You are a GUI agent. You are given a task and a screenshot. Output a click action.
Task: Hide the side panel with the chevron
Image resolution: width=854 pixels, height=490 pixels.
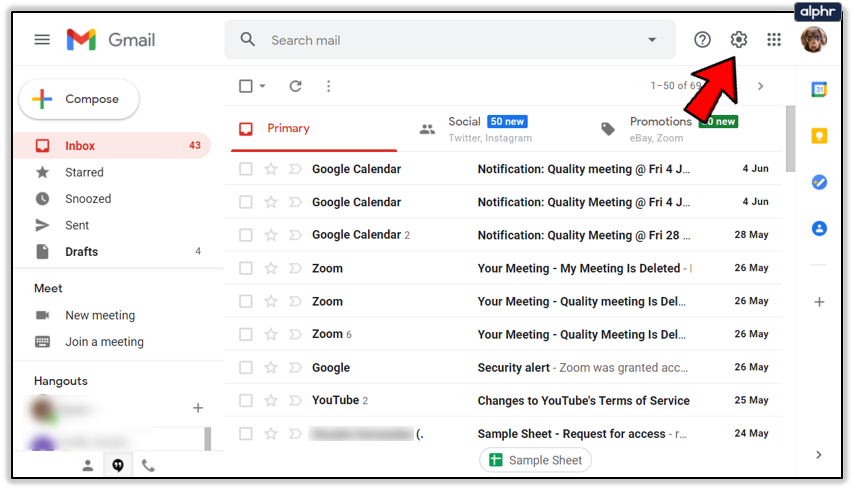(x=819, y=455)
